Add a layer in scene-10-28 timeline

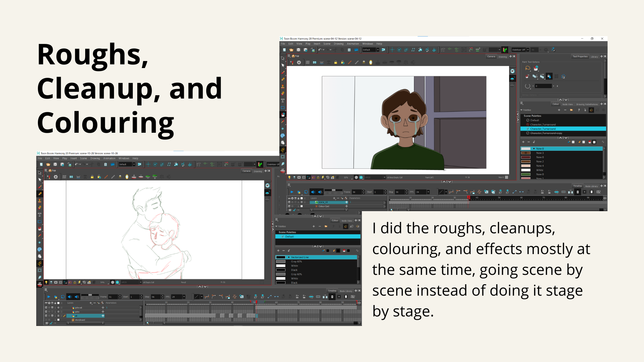[91, 303]
